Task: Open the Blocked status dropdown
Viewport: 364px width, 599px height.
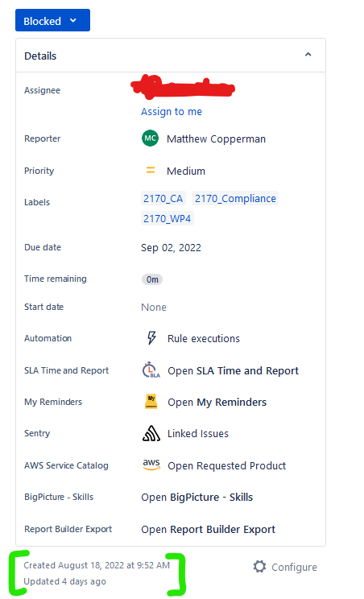Action: pyautogui.click(x=52, y=21)
